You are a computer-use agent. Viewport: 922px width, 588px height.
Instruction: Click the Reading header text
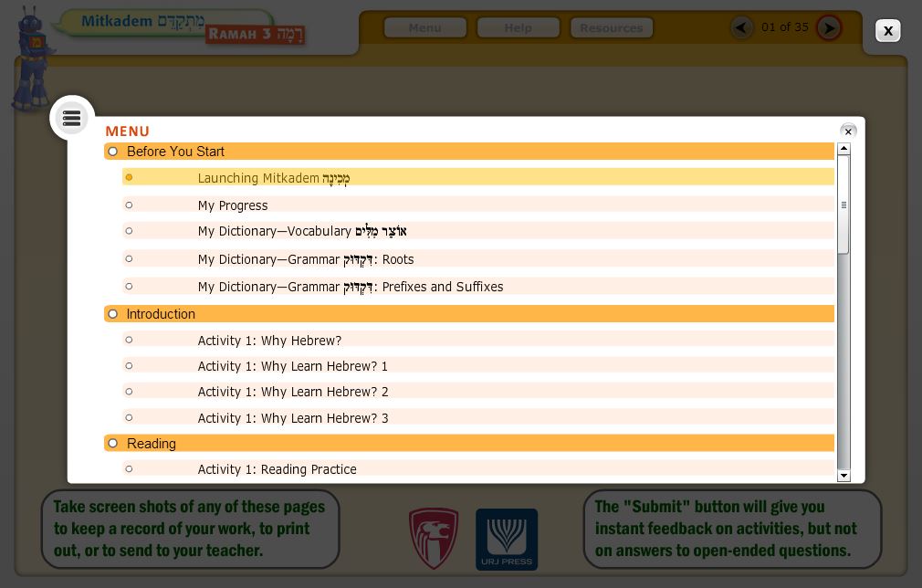[152, 444]
